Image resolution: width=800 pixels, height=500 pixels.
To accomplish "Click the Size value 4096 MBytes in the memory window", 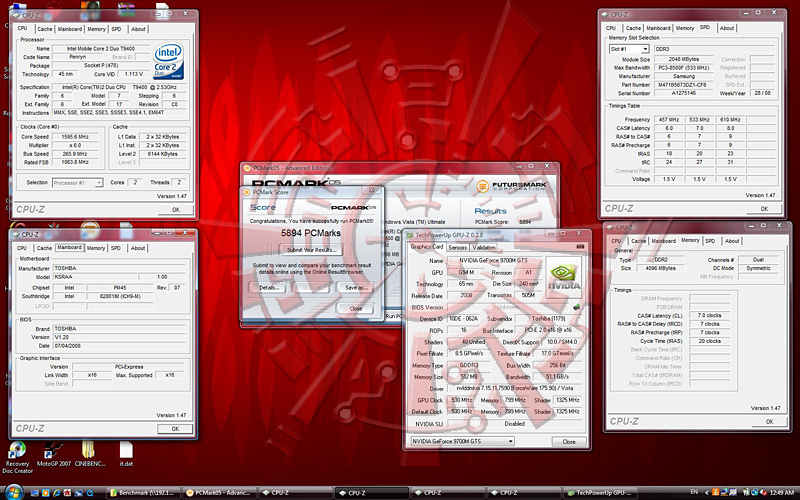I will point(661,268).
